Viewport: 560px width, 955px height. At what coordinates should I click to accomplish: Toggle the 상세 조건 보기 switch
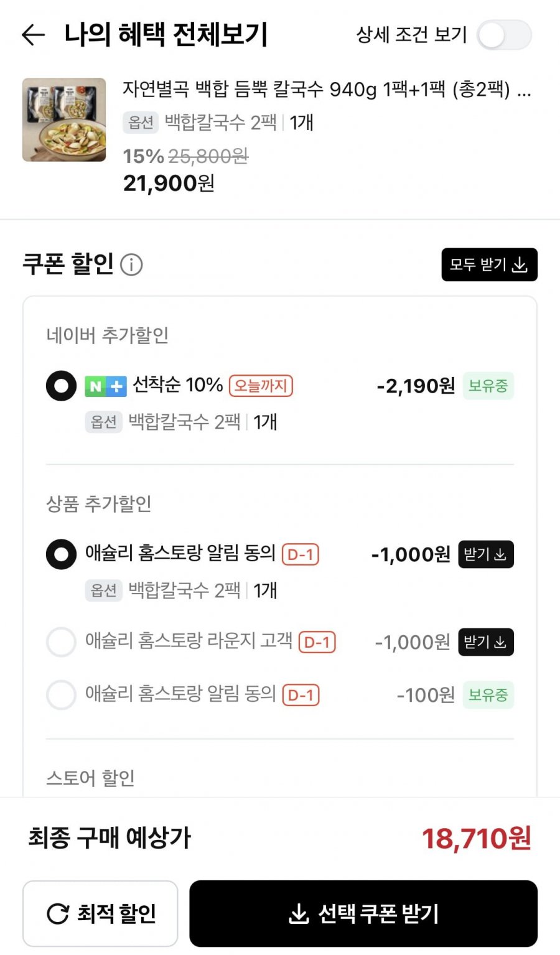point(504,35)
